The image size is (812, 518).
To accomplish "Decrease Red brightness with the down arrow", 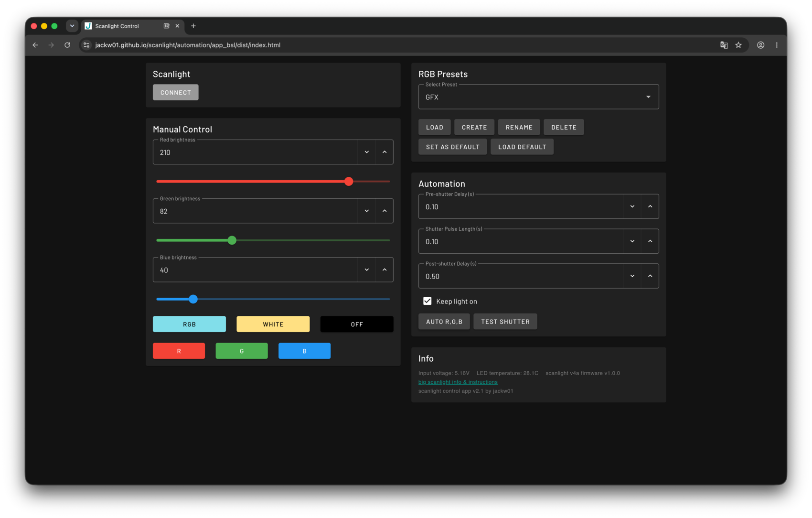I will 367,152.
